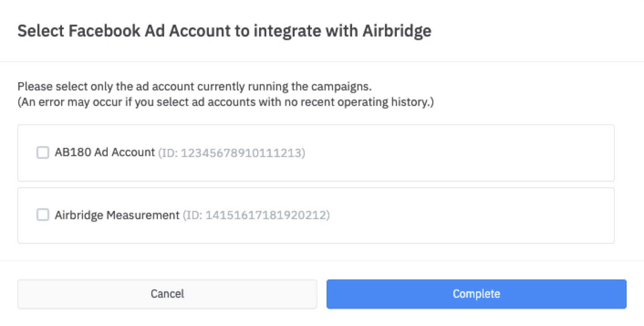Click the divider line above the Cancel button
The width and height of the screenshot is (644, 326).
(x=322, y=261)
